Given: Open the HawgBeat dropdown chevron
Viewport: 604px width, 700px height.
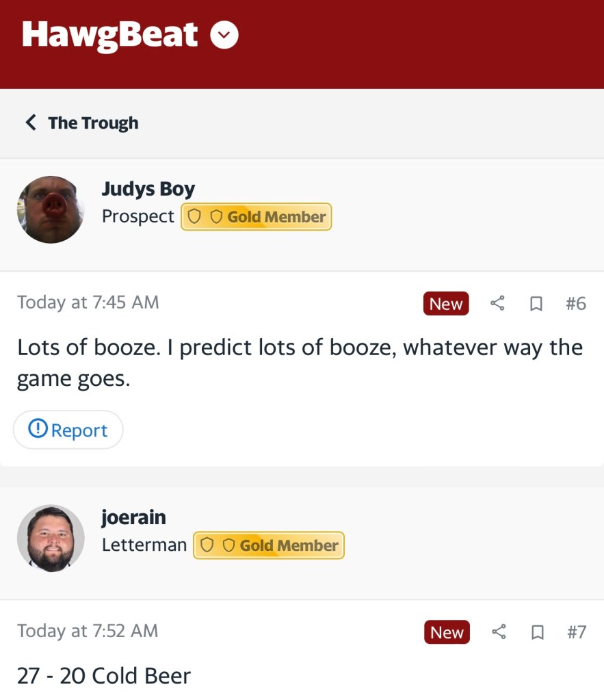Looking at the screenshot, I should point(224,36).
